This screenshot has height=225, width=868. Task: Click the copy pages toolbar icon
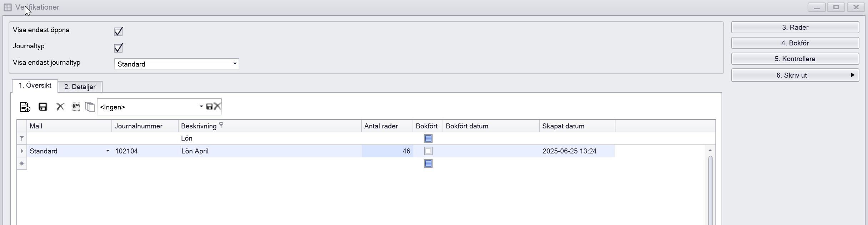tap(90, 107)
